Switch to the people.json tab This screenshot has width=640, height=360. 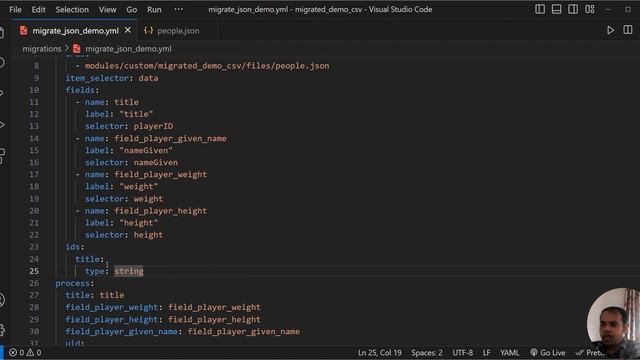(178, 31)
